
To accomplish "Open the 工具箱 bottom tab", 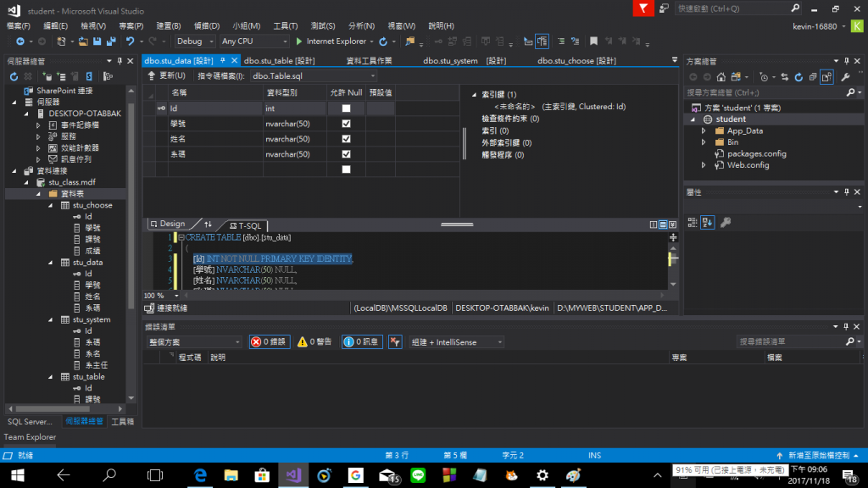I will [122, 422].
